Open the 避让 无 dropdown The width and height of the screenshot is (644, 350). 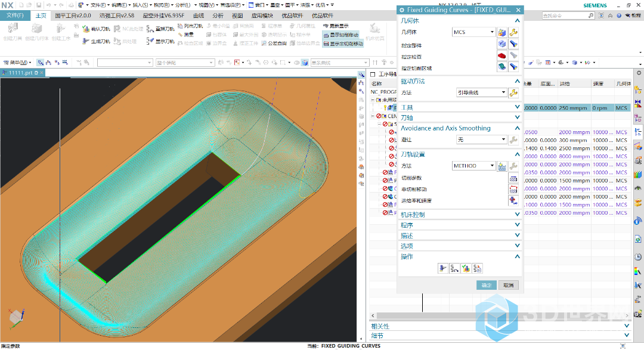coord(481,140)
